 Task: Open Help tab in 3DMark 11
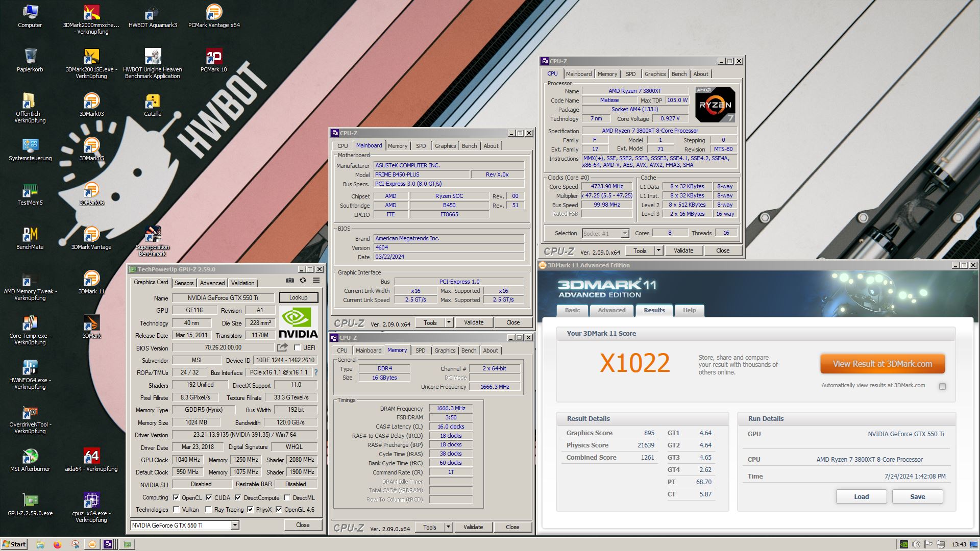[689, 310]
